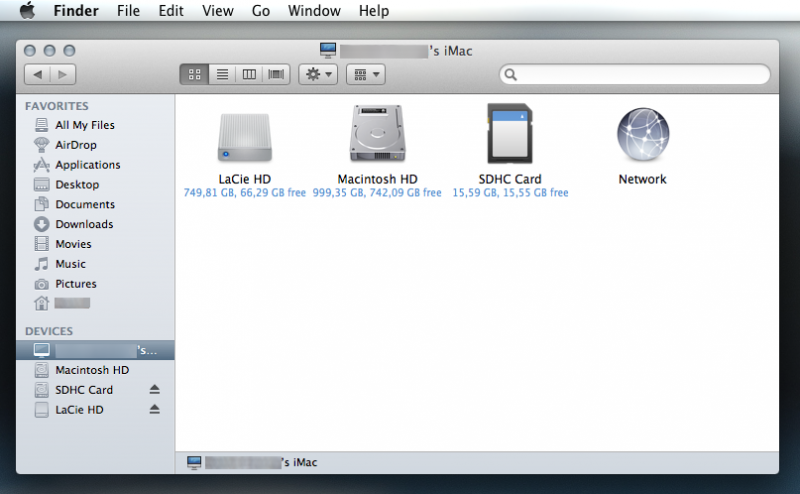The width and height of the screenshot is (800, 494).
Task: Click '749,81 GB, 66,29 GB free' text
Action: pyautogui.click(x=245, y=193)
